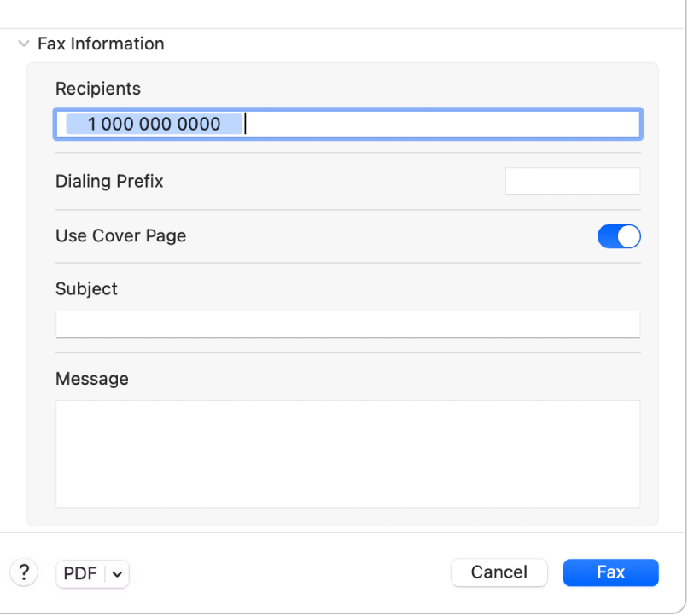This screenshot has height=616, width=688.
Task: Click the Recipients label
Action: pyautogui.click(x=98, y=89)
